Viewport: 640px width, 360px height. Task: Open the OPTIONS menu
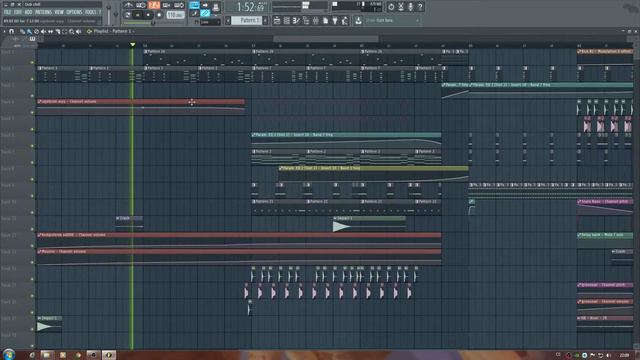click(x=74, y=12)
